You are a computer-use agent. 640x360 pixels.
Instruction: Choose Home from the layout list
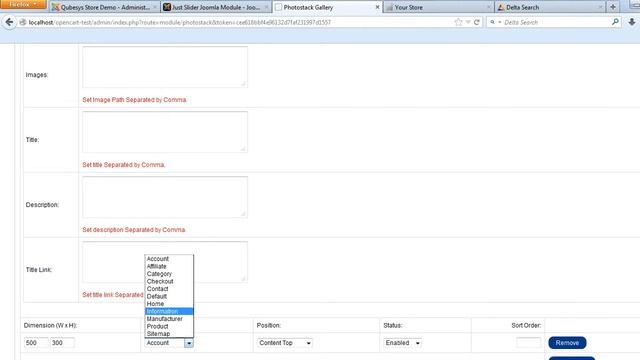[169, 304]
